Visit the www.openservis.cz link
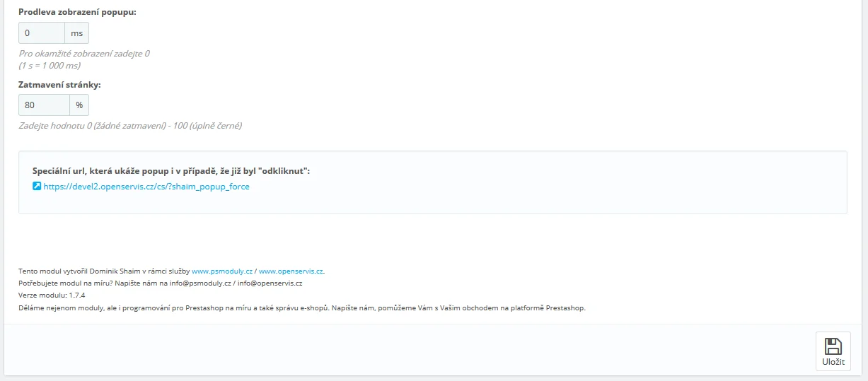The image size is (868, 381). click(291, 271)
